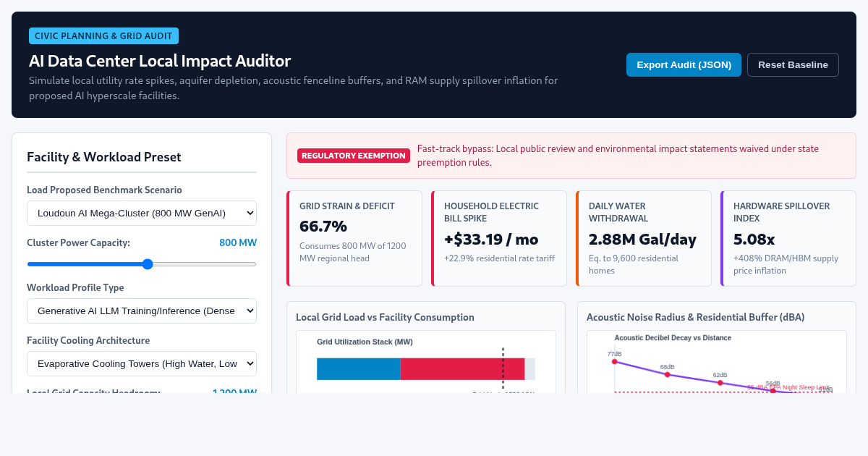Image resolution: width=868 pixels, height=456 pixels.
Task: Click the Regulatory Exemption badge
Action: 354,156
